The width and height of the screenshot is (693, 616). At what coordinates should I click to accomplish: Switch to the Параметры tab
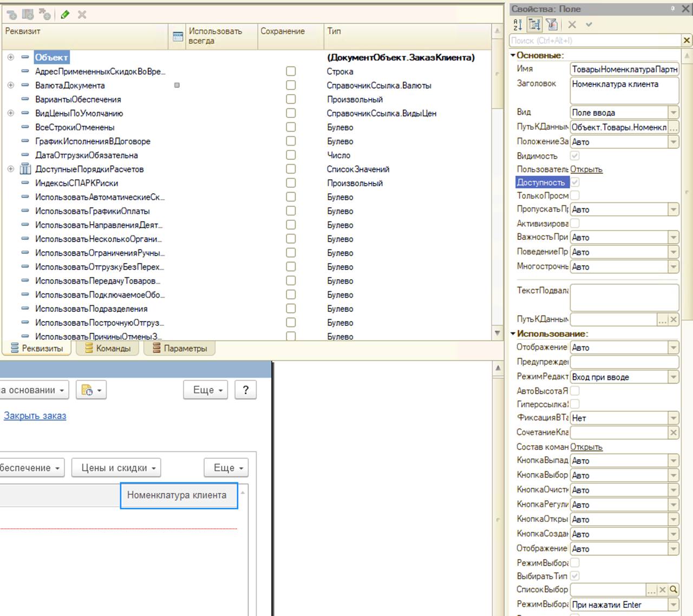(180, 349)
